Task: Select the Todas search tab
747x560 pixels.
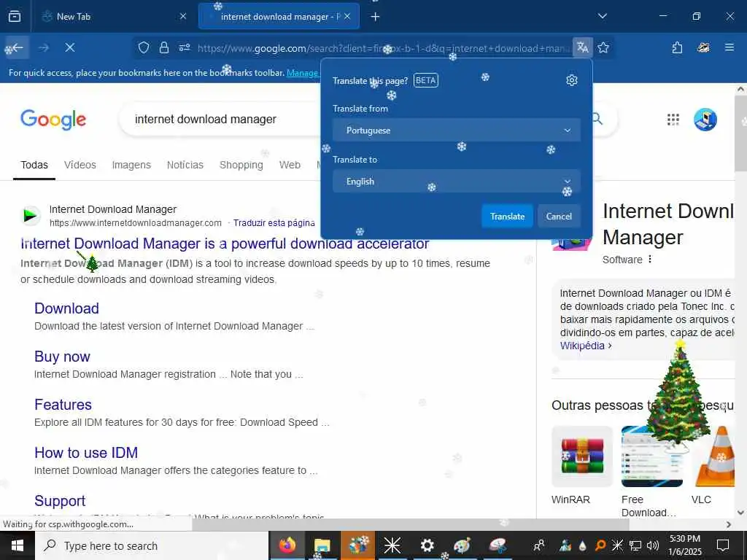Action: coord(34,166)
